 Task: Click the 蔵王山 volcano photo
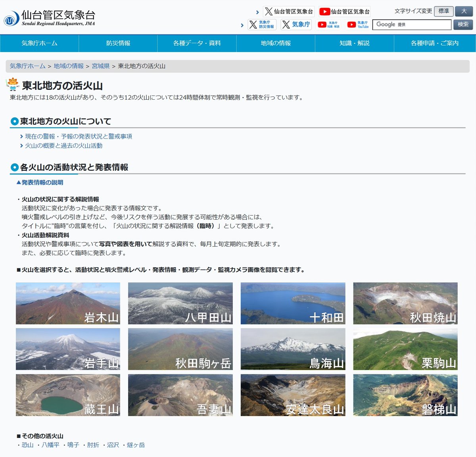click(67, 396)
